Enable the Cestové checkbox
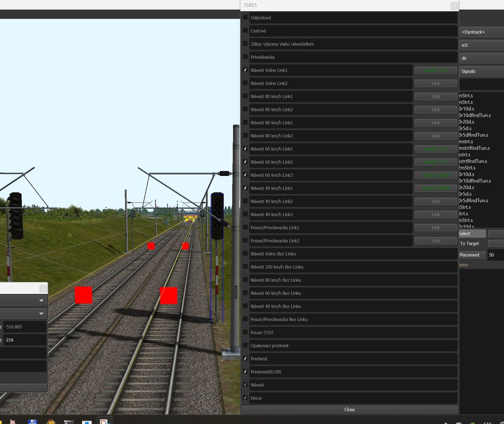504x424 pixels. (x=245, y=31)
